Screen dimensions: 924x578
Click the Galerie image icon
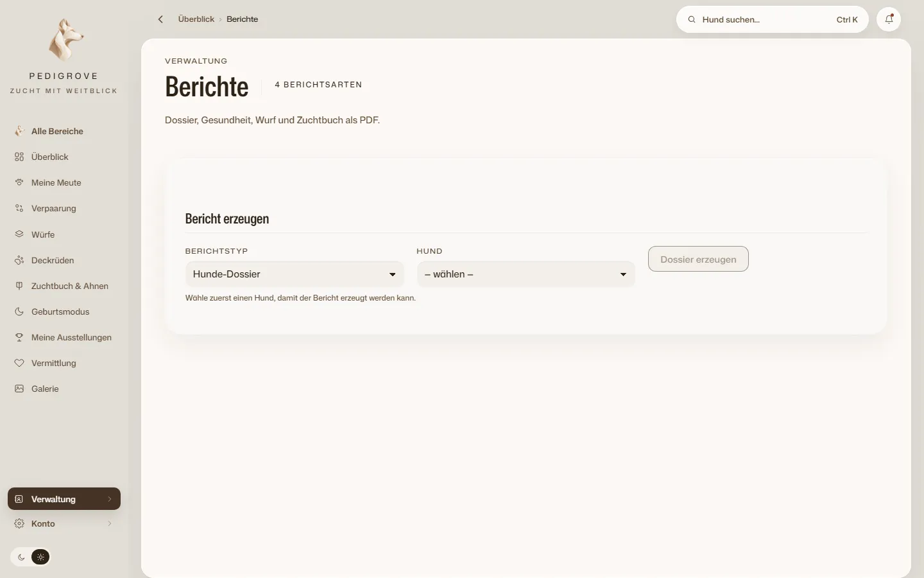19,389
